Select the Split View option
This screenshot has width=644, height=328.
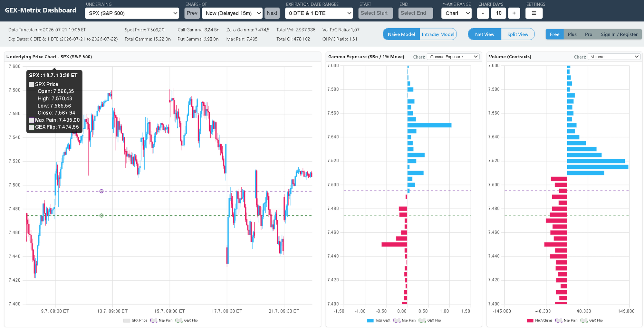coord(518,34)
